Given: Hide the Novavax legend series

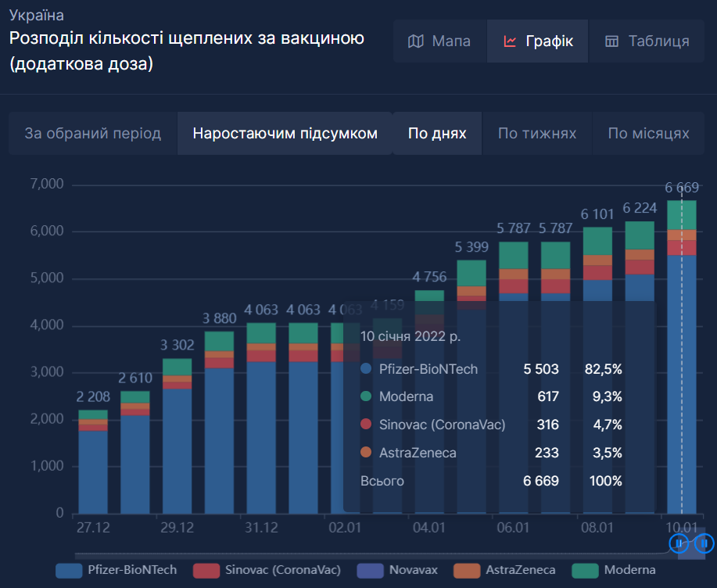Looking at the screenshot, I should click(x=398, y=570).
